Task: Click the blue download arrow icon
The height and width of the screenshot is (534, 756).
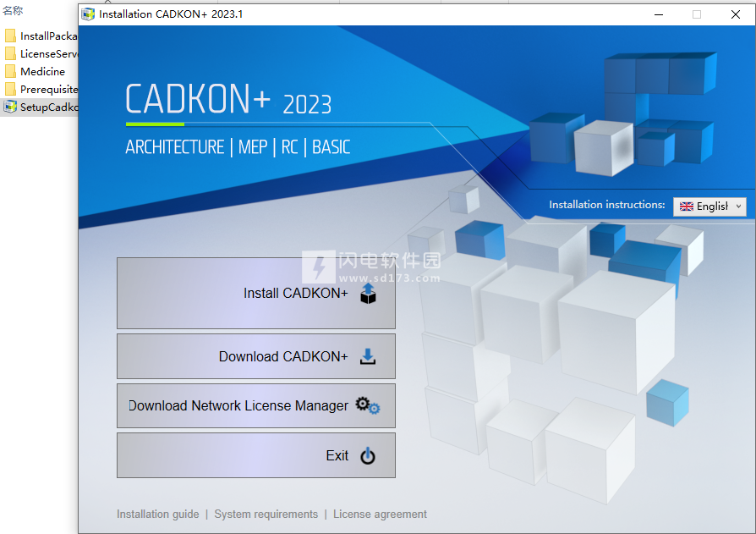Action: [367, 356]
